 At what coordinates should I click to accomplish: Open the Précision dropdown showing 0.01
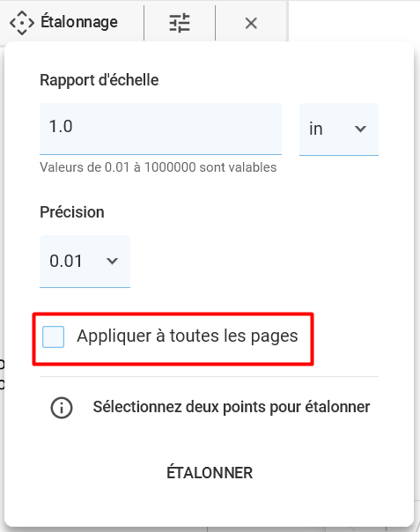click(x=85, y=262)
